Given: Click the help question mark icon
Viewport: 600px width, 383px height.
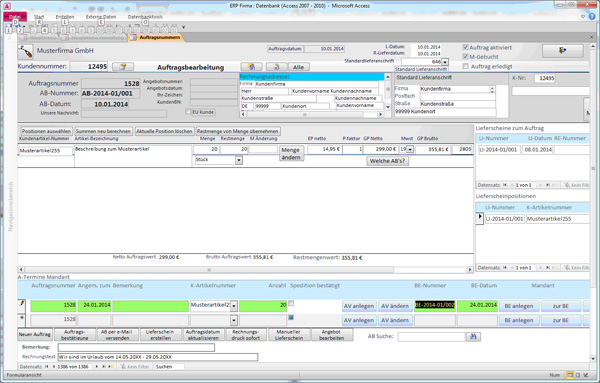Looking at the screenshot, I should (x=592, y=16).
